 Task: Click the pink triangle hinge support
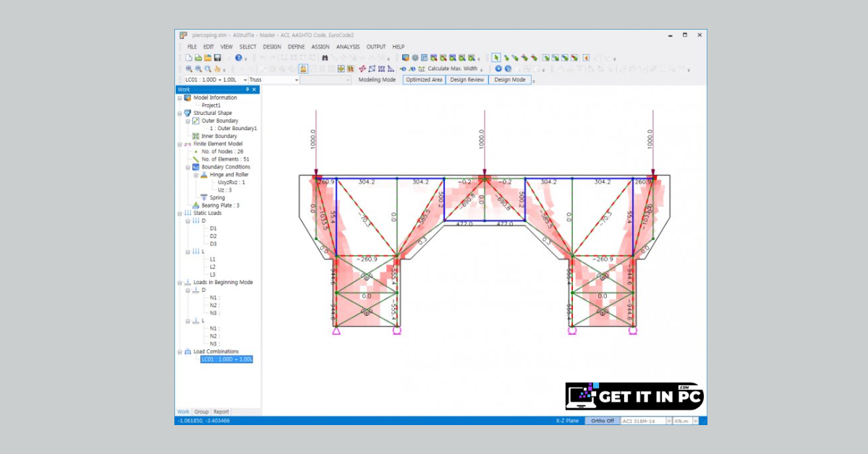coord(336,331)
